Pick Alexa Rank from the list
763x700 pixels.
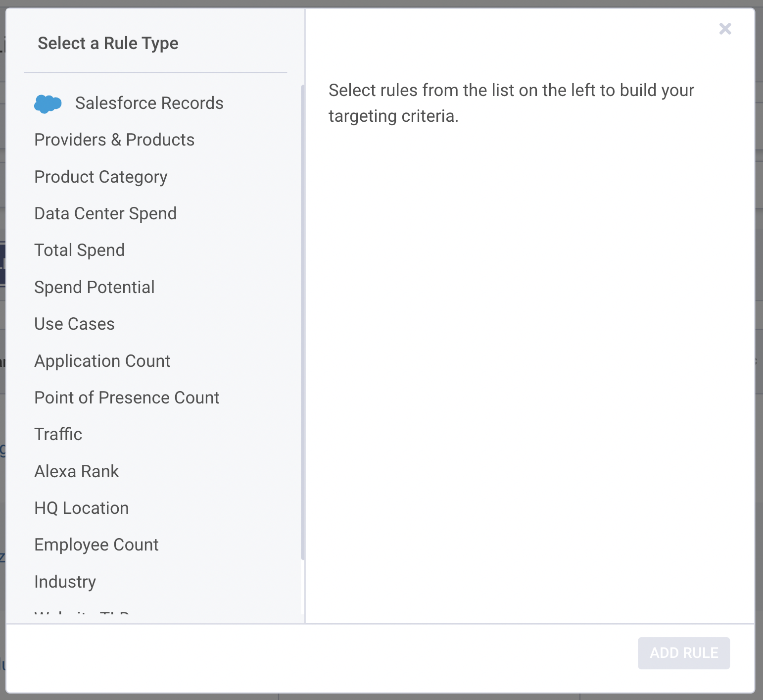pyautogui.click(x=77, y=471)
